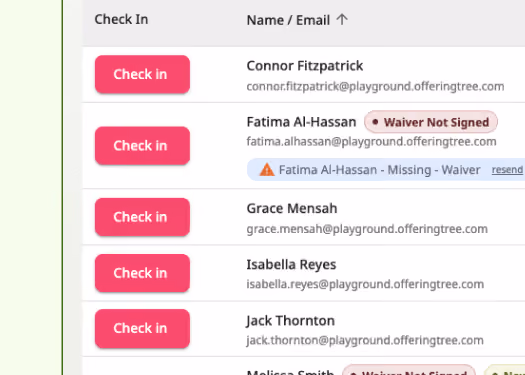
Task: Click Connor Fitzpatrick's email address
Action: point(375,86)
